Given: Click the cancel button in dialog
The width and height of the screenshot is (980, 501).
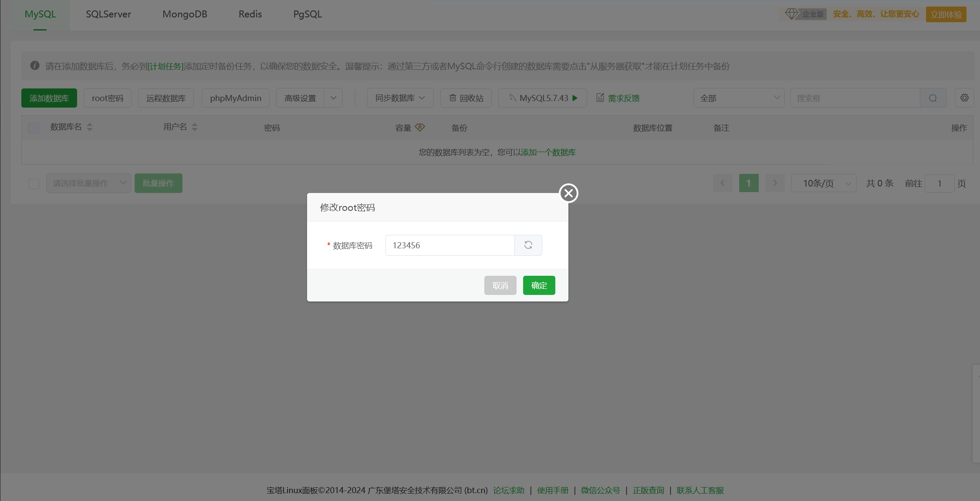Looking at the screenshot, I should 500,285.
